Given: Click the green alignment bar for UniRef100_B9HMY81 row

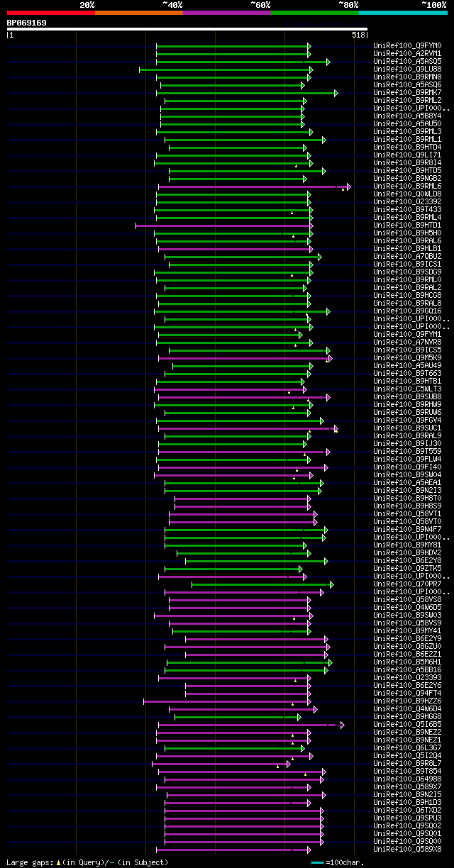Looking at the screenshot, I should tap(236, 545).
